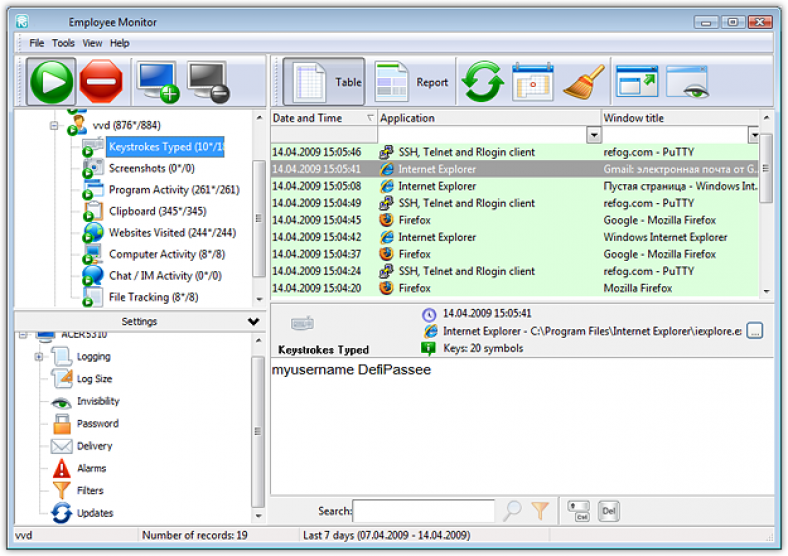Viewport: 788px width, 556px height.
Task: Start monitoring with the green play button
Action: (x=51, y=81)
